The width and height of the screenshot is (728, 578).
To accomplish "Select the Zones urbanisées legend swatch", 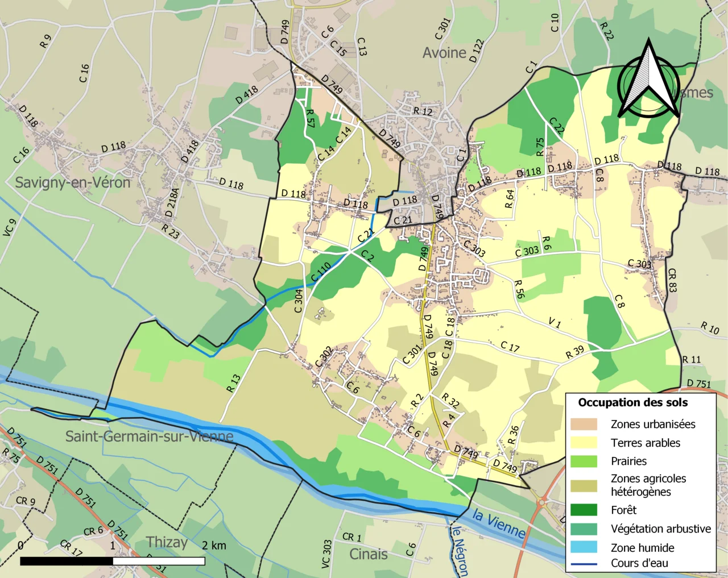I will click(584, 424).
